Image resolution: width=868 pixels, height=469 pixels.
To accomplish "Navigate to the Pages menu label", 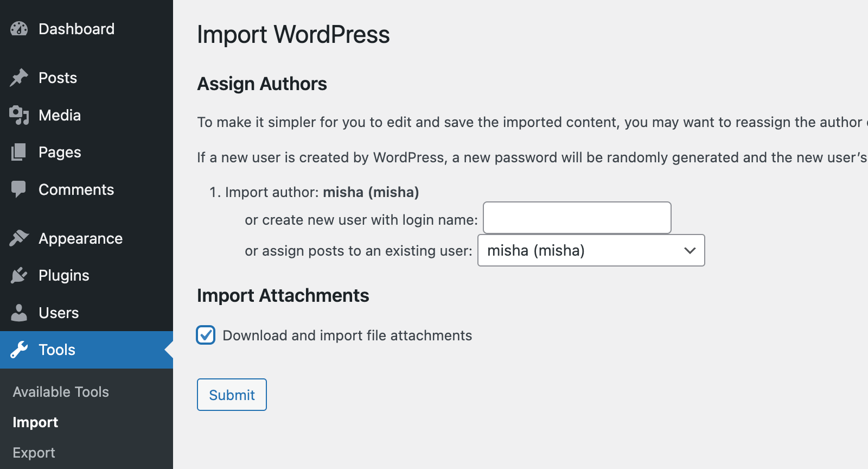I will [x=60, y=153].
